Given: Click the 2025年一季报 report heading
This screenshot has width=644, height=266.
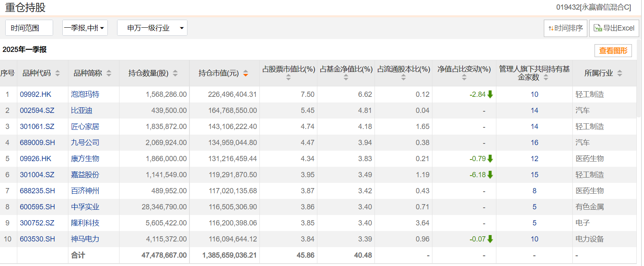Looking at the screenshot, I should point(25,49).
